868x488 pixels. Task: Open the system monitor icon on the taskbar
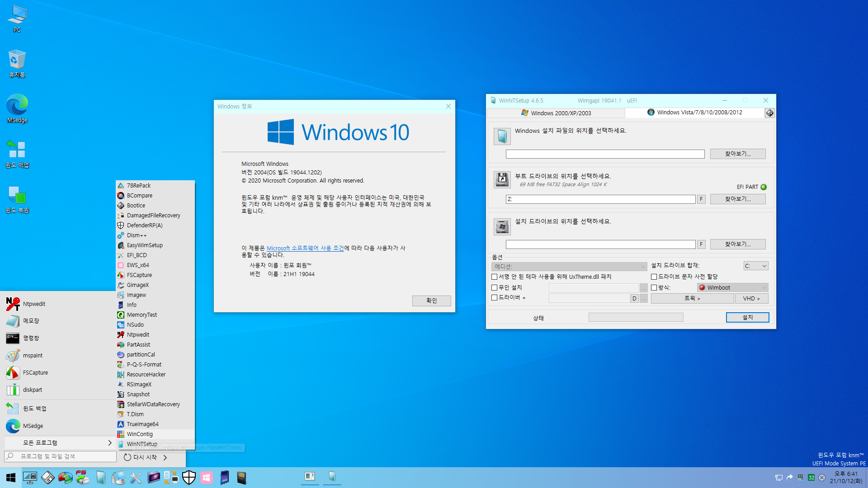(x=30, y=478)
